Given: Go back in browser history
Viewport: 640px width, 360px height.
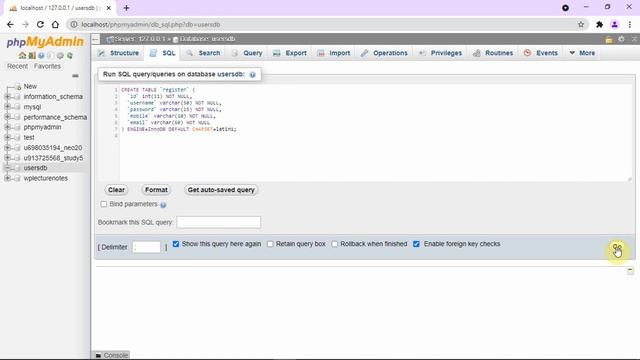Looking at the screenshot, I should point(10,24).
